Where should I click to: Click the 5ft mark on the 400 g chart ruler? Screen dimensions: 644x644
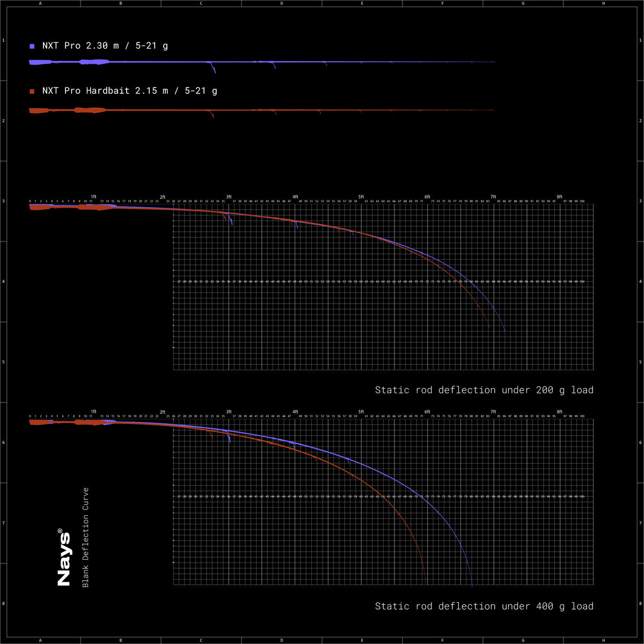click(361, 412)
